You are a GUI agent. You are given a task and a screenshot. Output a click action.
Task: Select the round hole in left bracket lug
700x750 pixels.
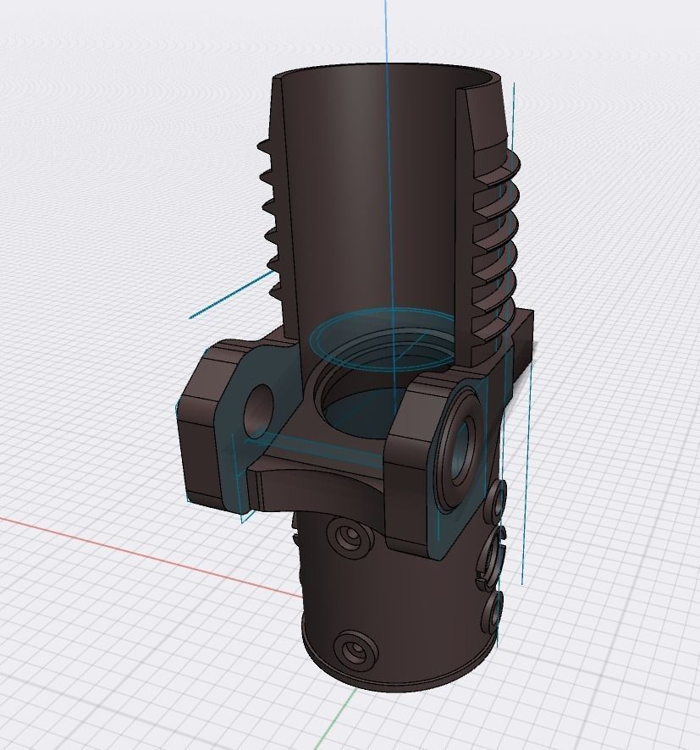(x=258, y=410)
